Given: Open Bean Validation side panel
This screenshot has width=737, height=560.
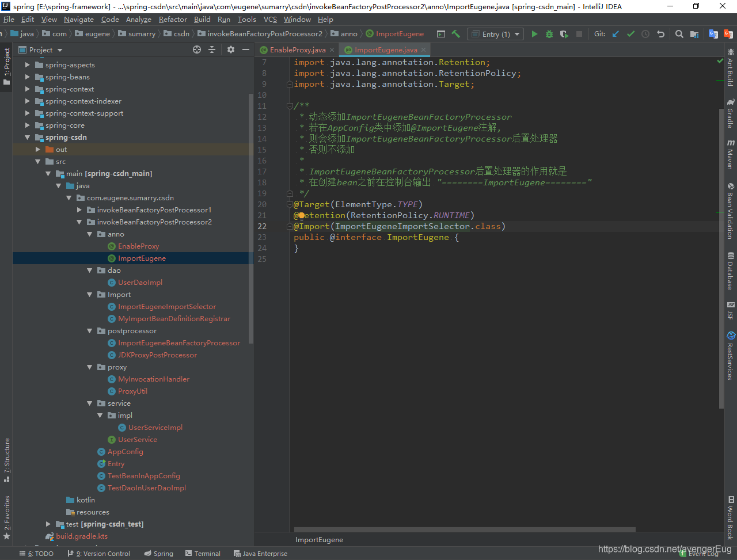Looking at the screenshot, I should 730,211.
